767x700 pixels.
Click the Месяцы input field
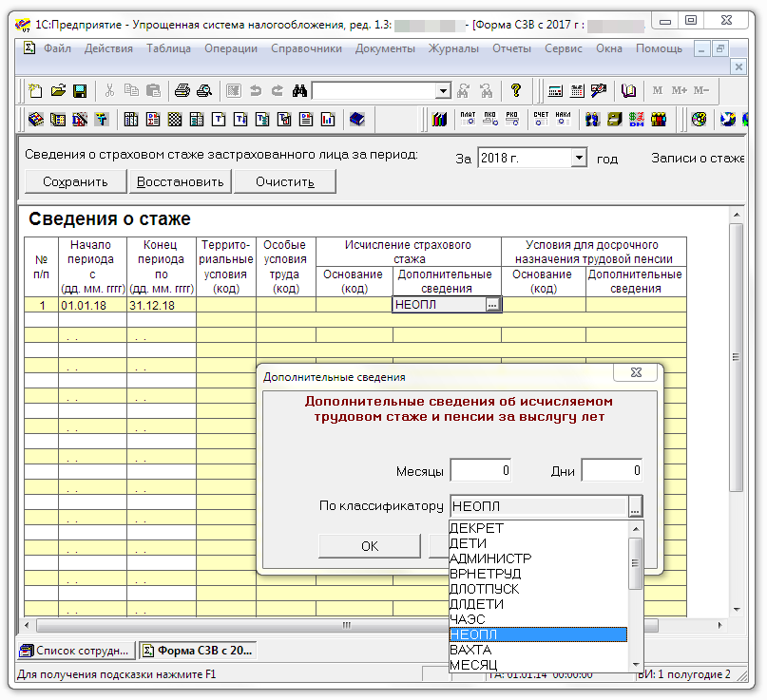[480, 471]
